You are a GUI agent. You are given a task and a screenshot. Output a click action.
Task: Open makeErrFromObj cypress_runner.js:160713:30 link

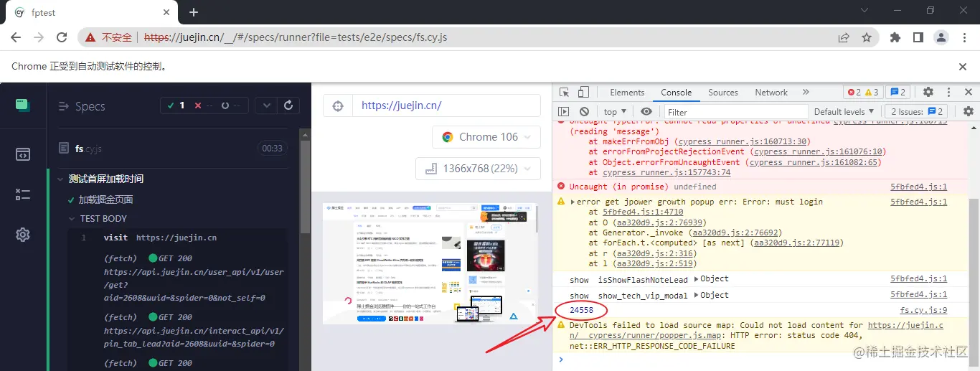click(x=743, y=141)
